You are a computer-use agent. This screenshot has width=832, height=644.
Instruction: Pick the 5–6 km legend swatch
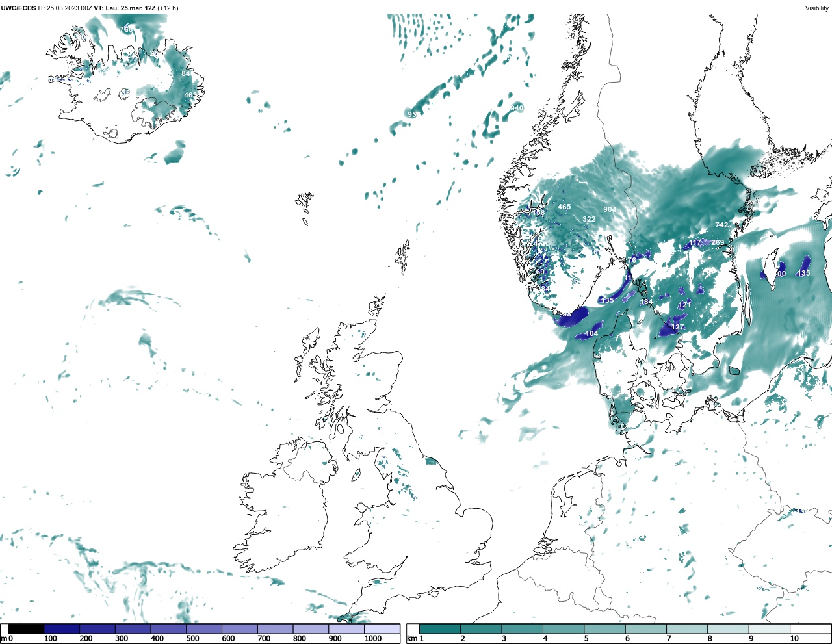(604, 629)
